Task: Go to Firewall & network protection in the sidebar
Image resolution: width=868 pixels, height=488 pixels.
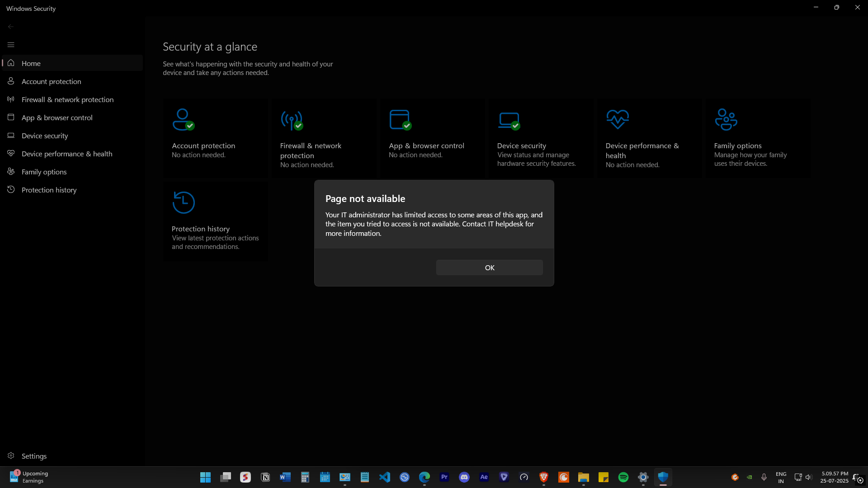Action: 67,99
